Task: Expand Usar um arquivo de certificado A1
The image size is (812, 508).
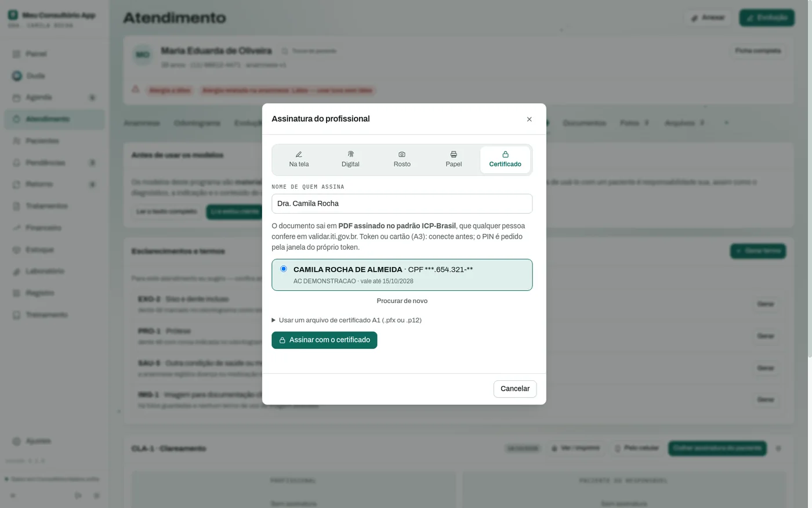Action: 347,320
